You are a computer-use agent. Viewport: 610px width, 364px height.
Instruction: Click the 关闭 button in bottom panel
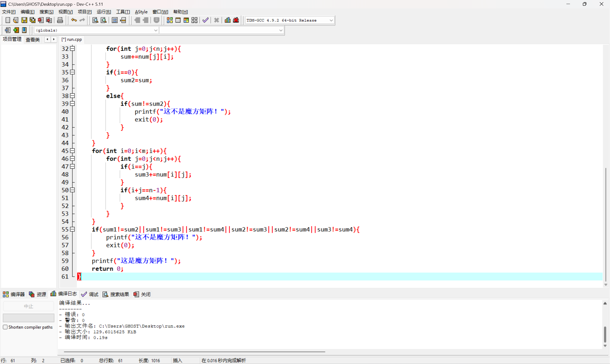click(142, 294)
